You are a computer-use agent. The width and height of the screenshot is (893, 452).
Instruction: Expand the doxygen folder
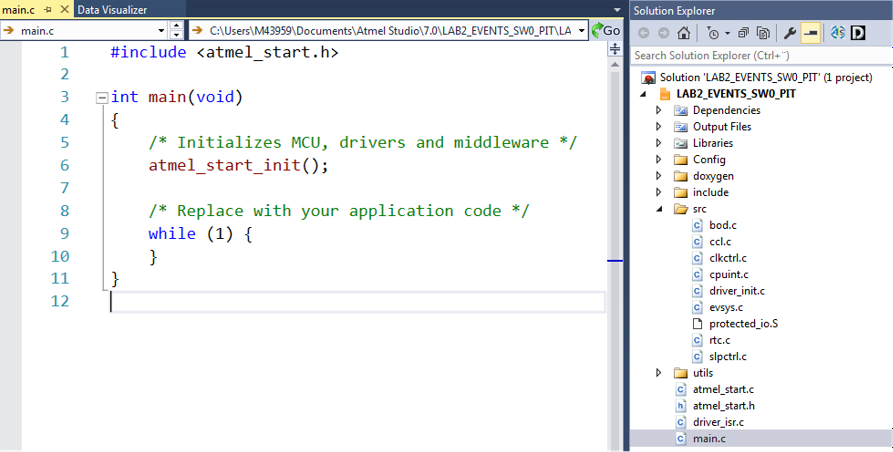(658, 176)
